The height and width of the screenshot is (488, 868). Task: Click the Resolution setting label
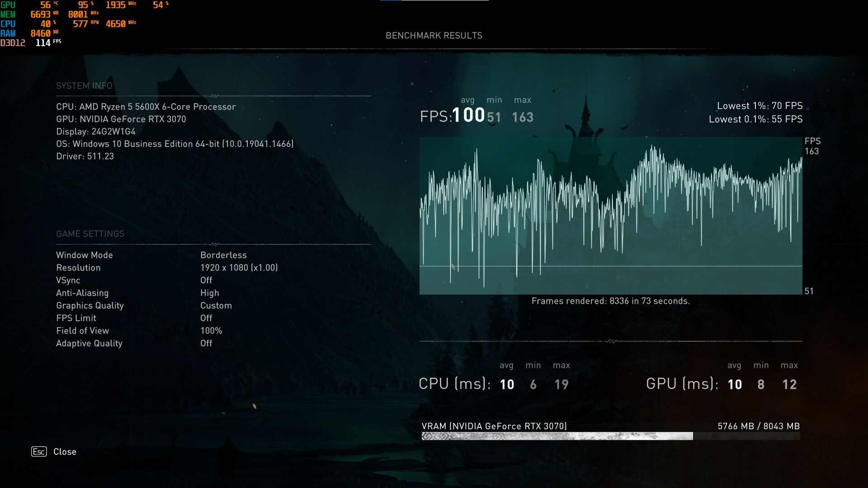(x=78, y=267)
